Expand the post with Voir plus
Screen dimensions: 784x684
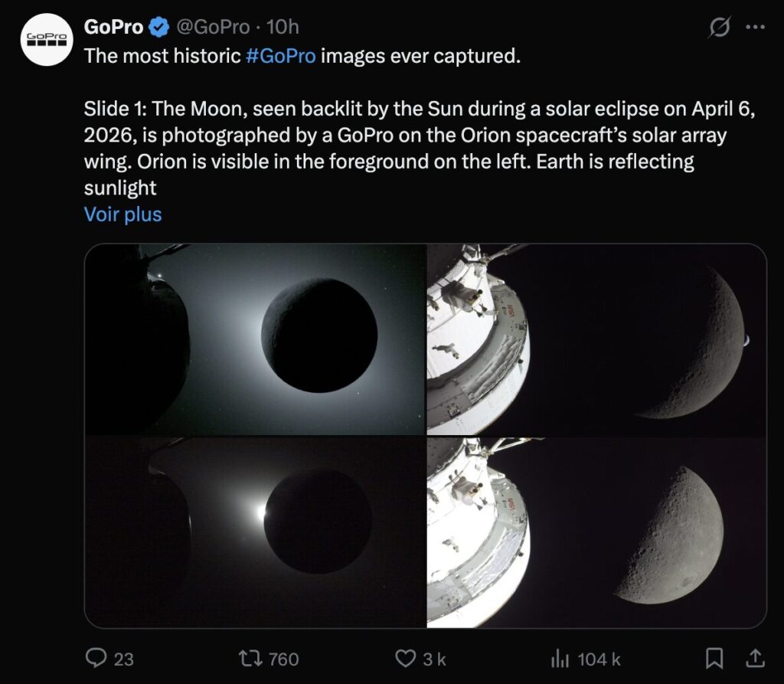122,214
